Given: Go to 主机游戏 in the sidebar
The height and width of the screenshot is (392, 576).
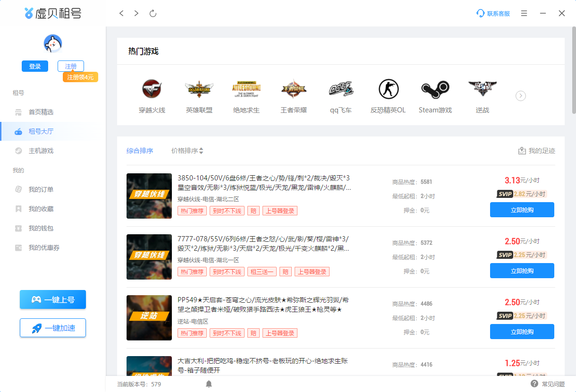Looking at the screenshot, I should (41, 151).
